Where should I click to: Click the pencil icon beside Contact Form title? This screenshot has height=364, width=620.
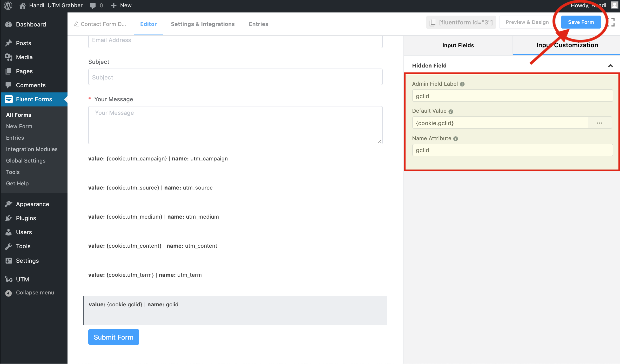pyautogui.click(x=76, y=24)
